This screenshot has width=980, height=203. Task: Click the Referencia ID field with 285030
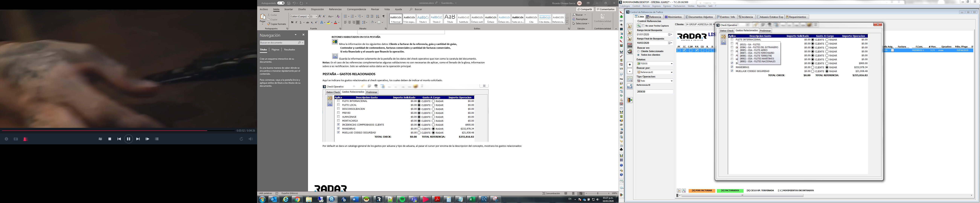pyautogui.click(x=655, y=92)
